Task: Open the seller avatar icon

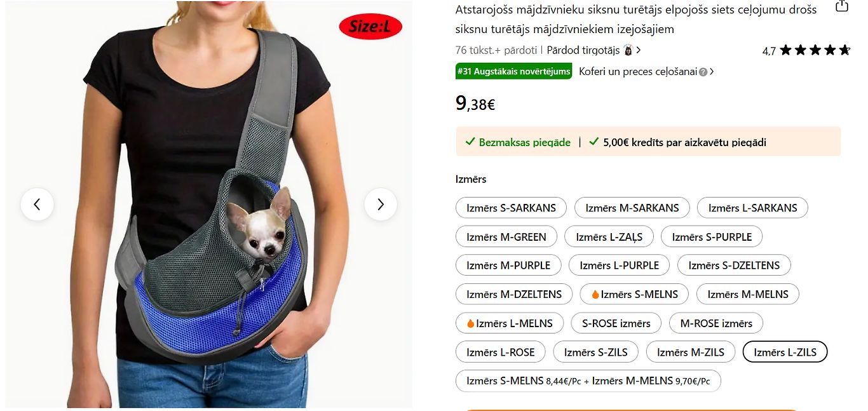Action: tap(628, 50)
